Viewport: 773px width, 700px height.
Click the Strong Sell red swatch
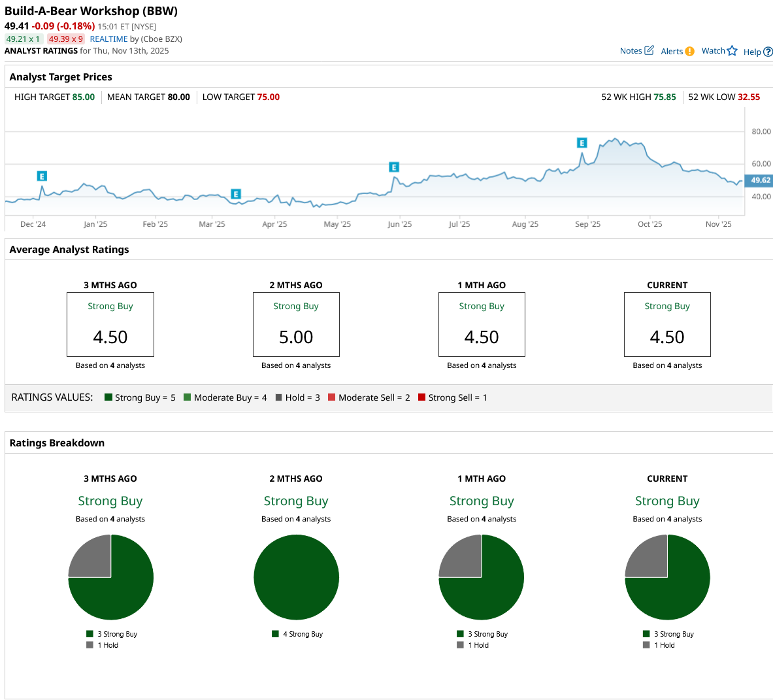click(x=421, y=397)
